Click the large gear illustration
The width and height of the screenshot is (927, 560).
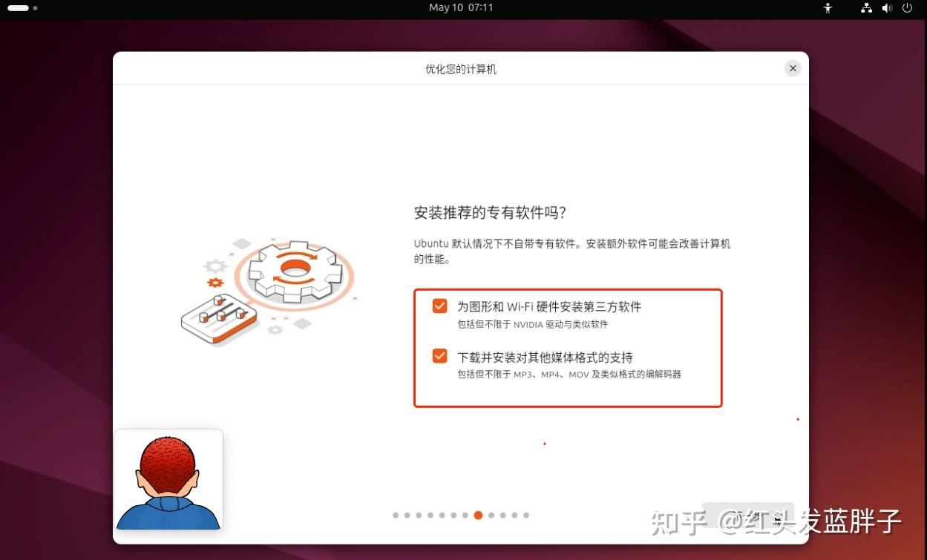point(294,271)
